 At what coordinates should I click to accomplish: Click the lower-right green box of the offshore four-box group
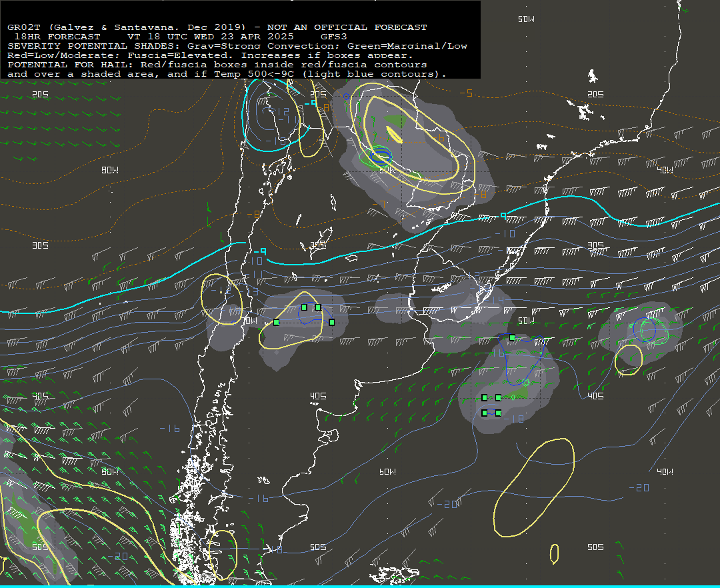tap(499, 413)
